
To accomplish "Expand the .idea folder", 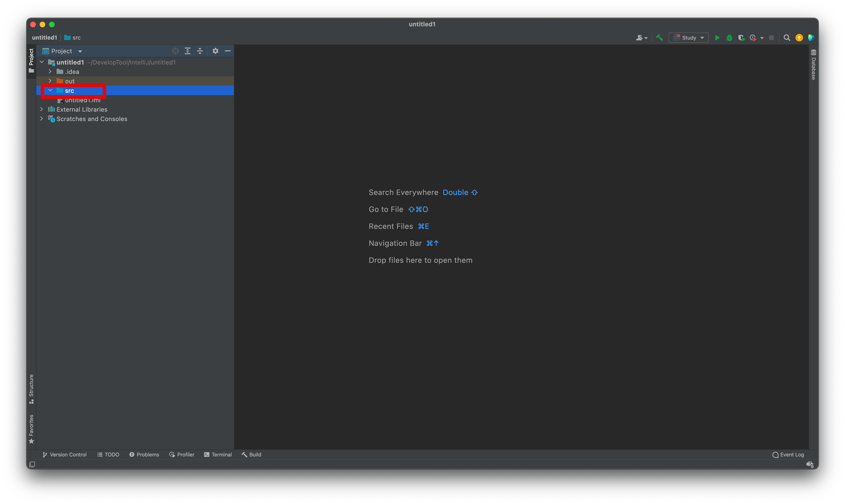I will click(50, 72).
